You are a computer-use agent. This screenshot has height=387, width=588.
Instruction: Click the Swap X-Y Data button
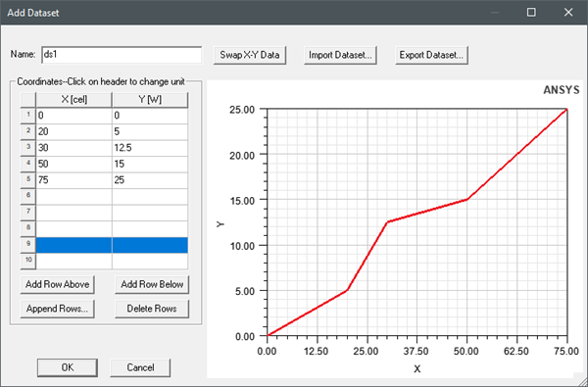point(250,55)
